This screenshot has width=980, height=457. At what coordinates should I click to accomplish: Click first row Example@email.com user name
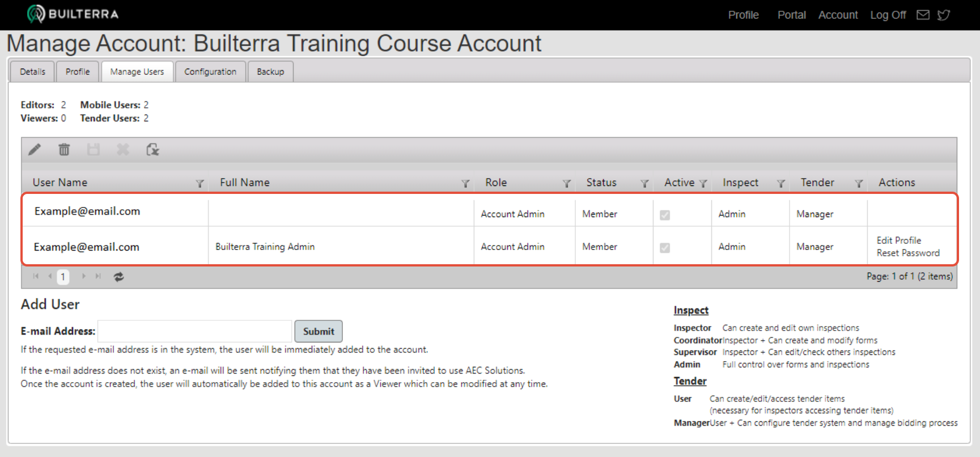tap(87, 211)
